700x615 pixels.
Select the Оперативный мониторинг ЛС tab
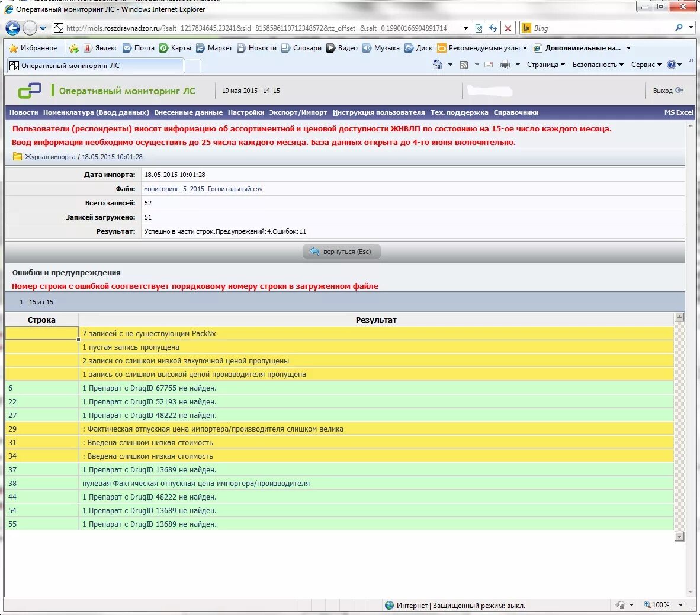95,66
